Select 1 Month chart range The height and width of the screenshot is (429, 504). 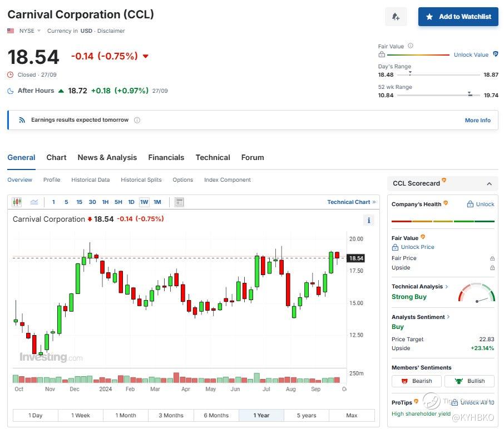[x=126, y=415]
